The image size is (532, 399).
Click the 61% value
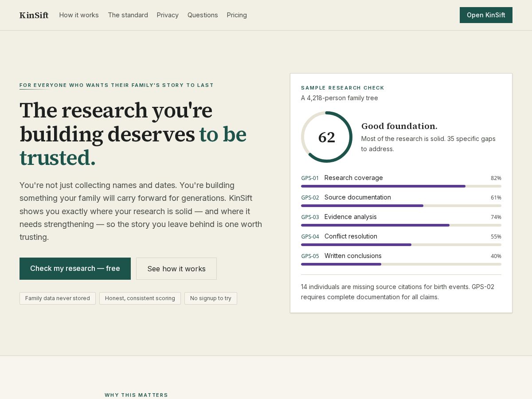pos(496,198)
